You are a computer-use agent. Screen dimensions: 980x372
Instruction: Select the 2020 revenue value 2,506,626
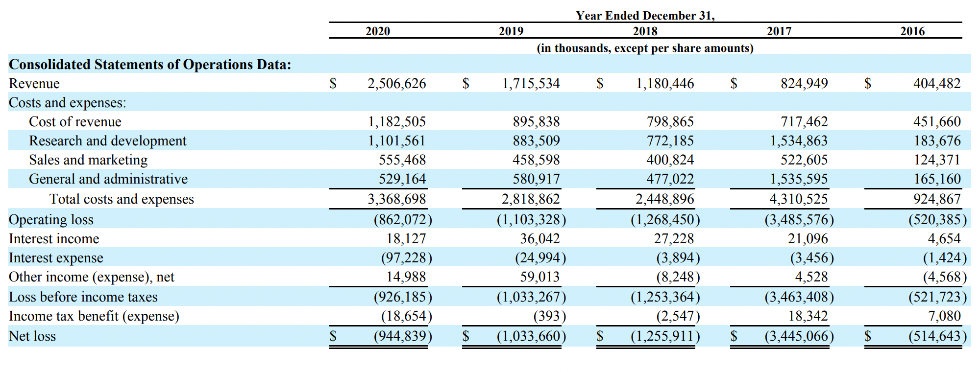coord(397,83)
